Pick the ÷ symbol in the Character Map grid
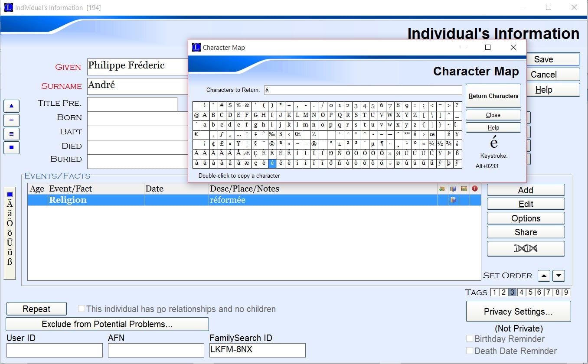Image resolution: width=588 pixels, height=364 pixels. [390, 163]
